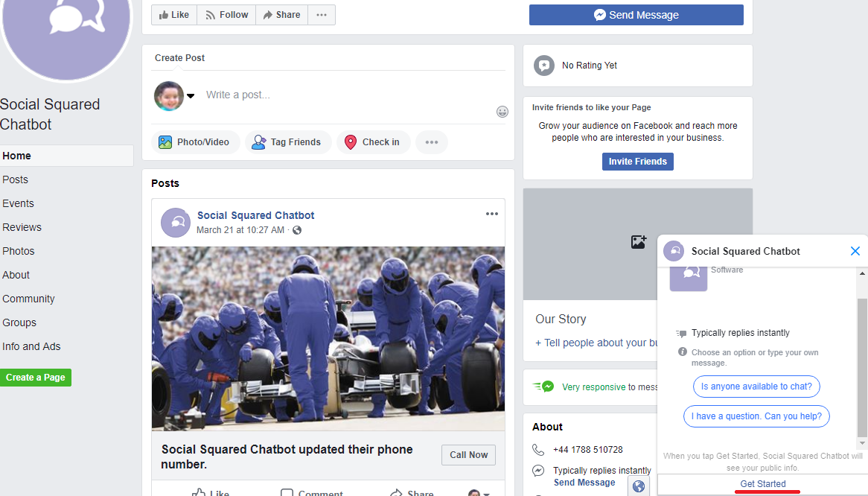Select 'Is anyone available to chat?' option
This screenshot has width=868, height=496.
756,387
